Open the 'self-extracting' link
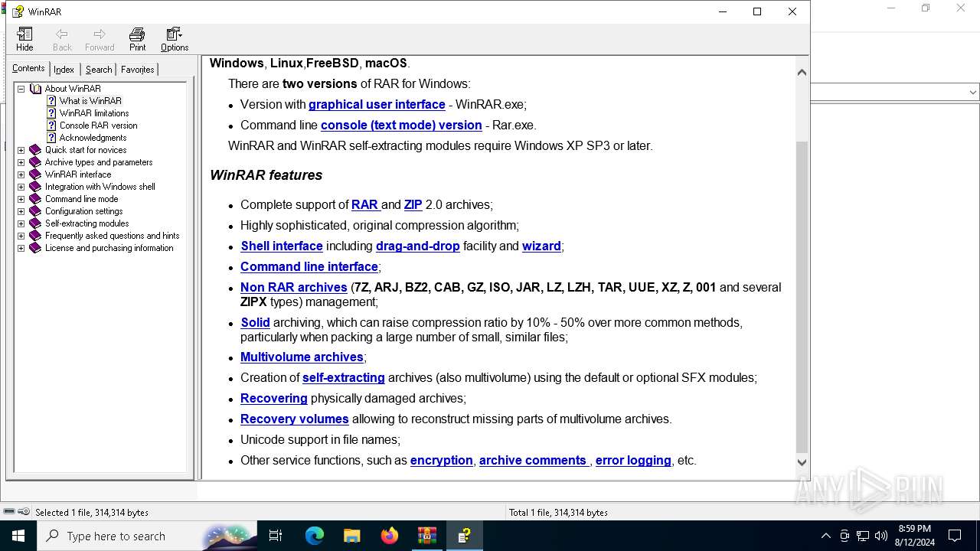980x551 pixels. click(x=344, y=378)
